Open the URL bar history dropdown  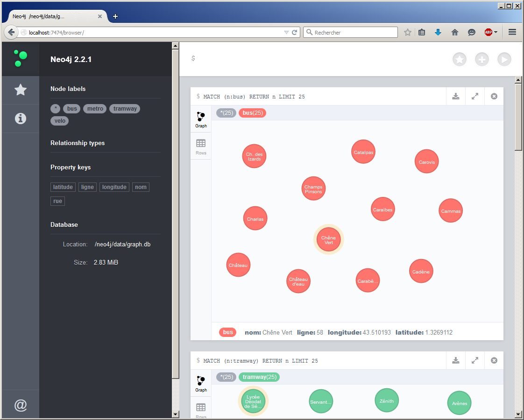pos(286,33)
